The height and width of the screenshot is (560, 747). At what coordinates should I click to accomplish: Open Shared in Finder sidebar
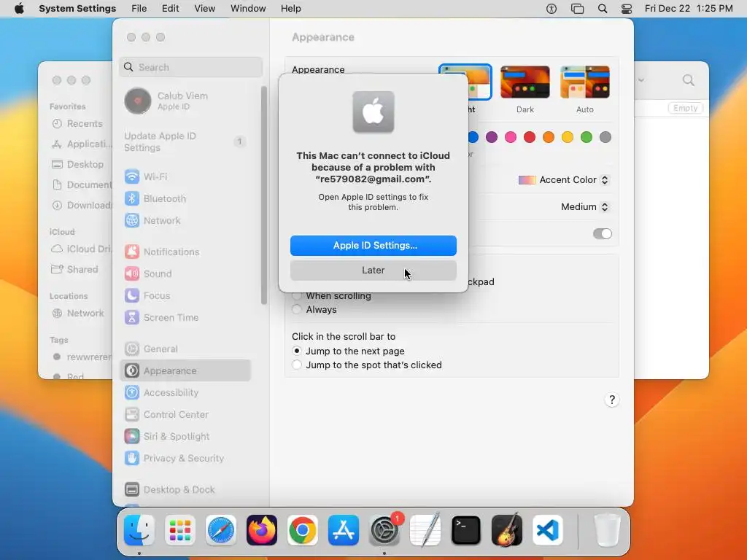75,270
